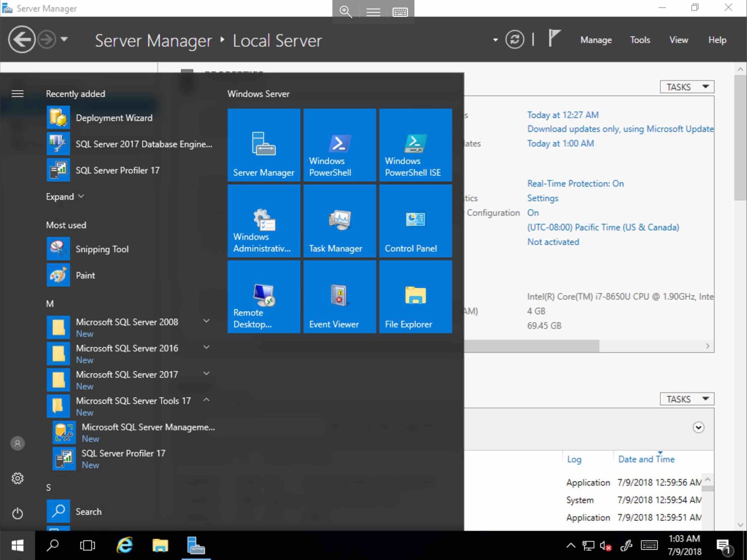Click the feedback Settings link
Viewport: 747px width, 560px height.
point(542,198)
